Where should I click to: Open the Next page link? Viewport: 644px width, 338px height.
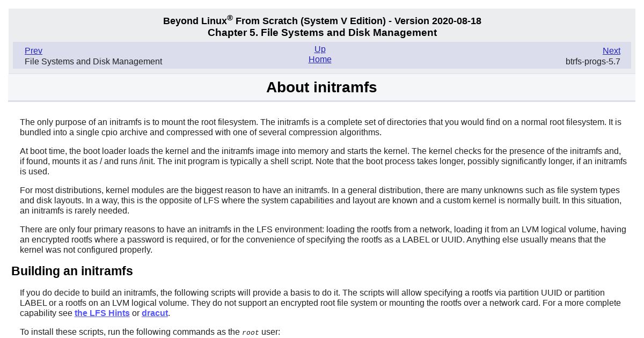pyautogui.click(x=611, y=51)
